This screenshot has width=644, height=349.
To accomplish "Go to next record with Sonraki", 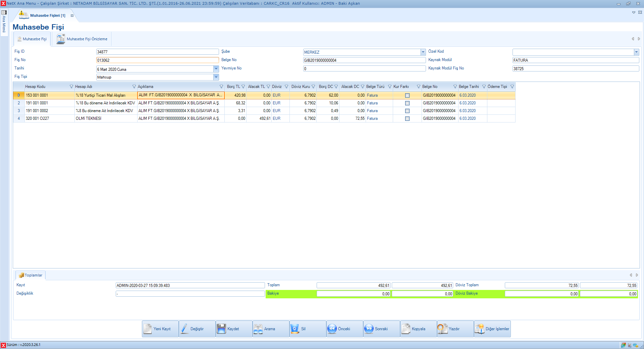I will 369,329.
